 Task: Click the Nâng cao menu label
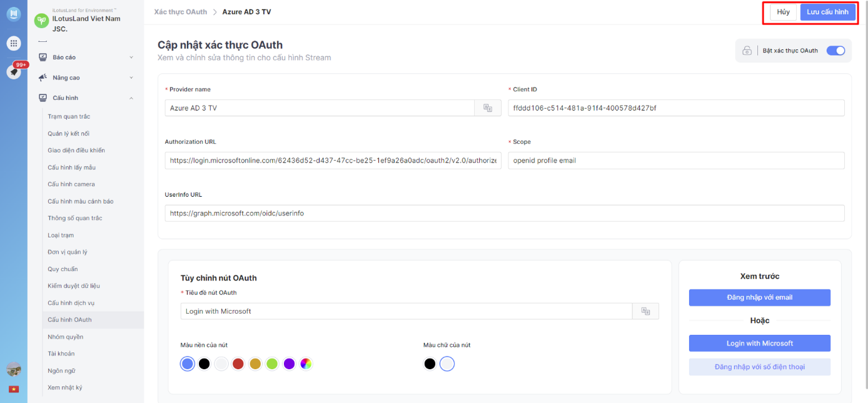(x=66, y=77)
